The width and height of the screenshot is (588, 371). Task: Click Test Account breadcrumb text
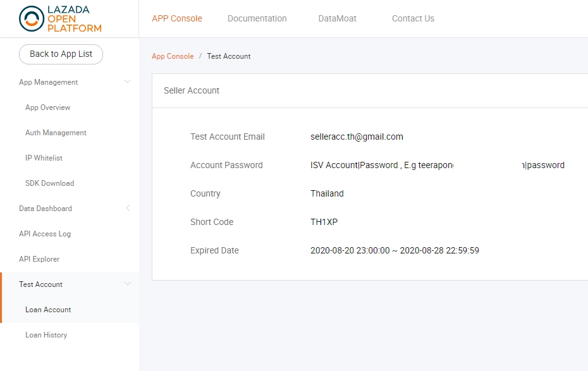pyautogui.click(x=229, y=56)
